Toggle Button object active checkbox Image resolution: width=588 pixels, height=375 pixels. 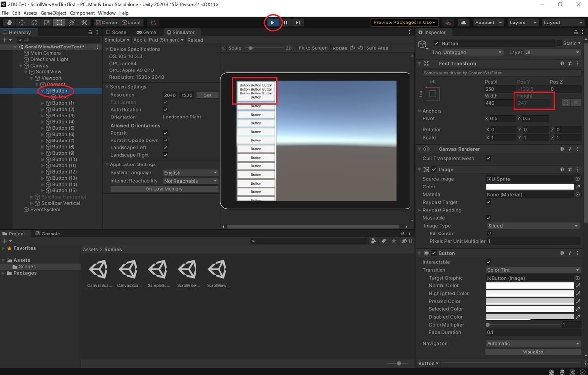436,44
